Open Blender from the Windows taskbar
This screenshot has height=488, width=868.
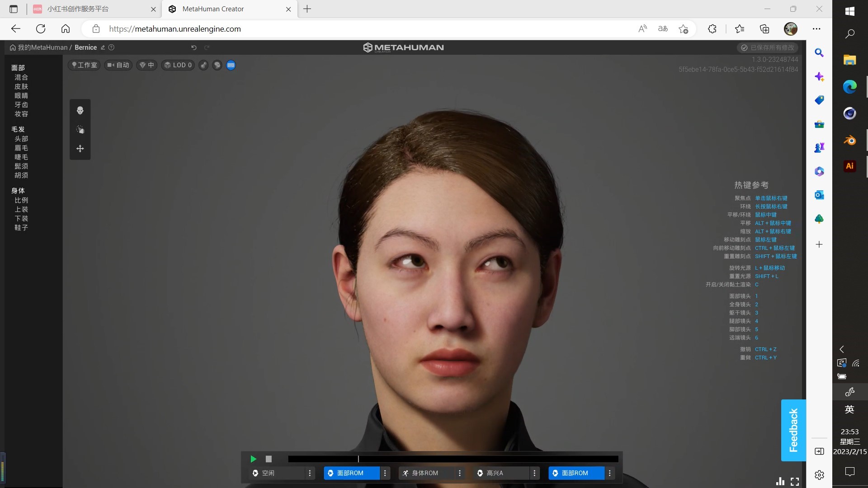click(849, 141)
